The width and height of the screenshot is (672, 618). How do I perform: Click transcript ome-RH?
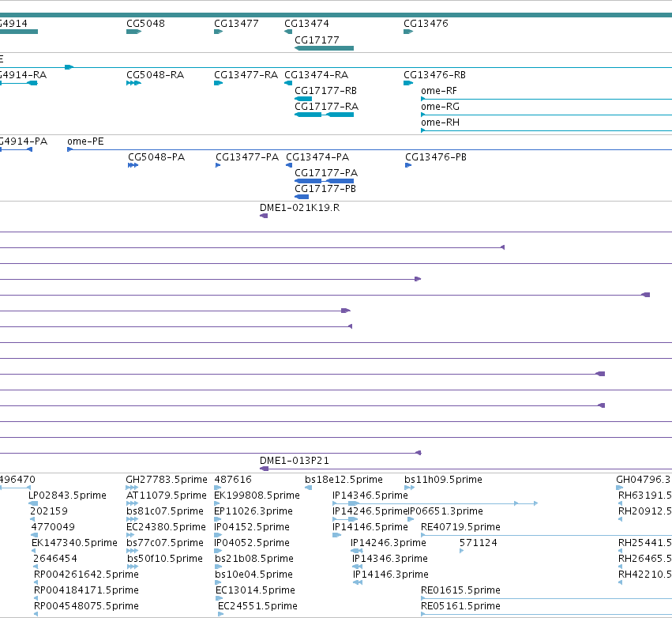coord(440,122)
